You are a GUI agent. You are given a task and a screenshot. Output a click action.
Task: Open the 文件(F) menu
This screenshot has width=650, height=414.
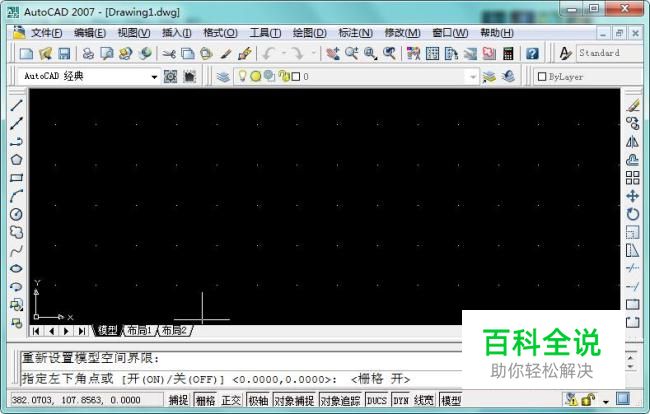click(46, 33)
